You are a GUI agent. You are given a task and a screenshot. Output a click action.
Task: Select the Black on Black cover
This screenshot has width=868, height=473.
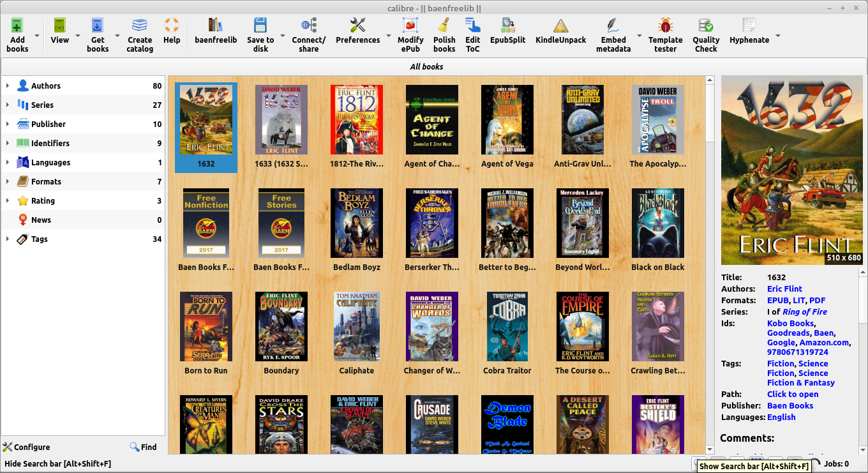coord(658,223)
